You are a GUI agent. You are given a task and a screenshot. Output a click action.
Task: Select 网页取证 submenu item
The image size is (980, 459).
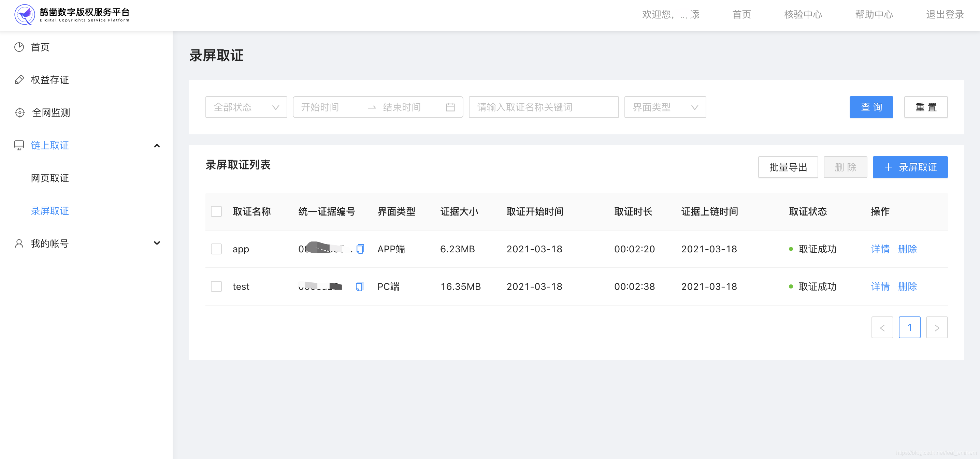tap(50, 178)
